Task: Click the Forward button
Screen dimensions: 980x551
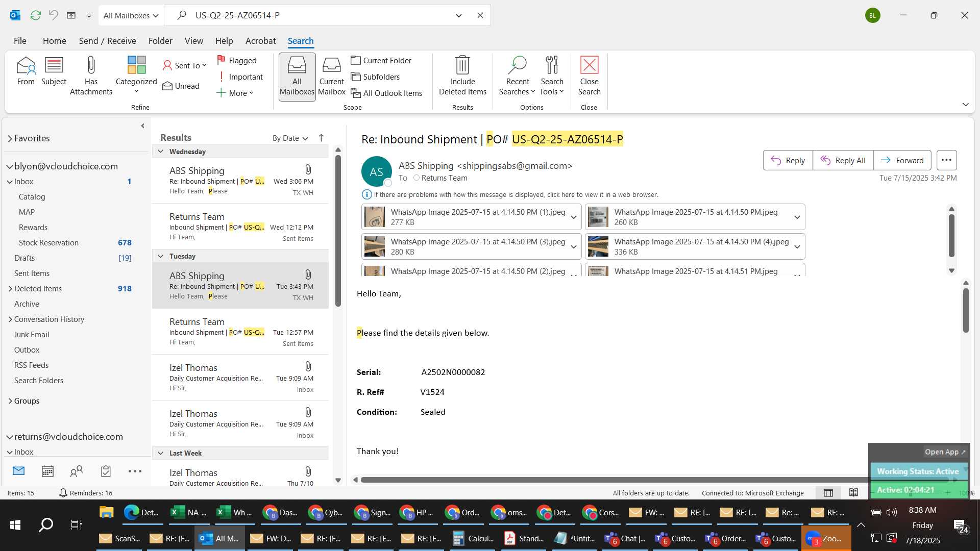Action: [x=902, y=160]
